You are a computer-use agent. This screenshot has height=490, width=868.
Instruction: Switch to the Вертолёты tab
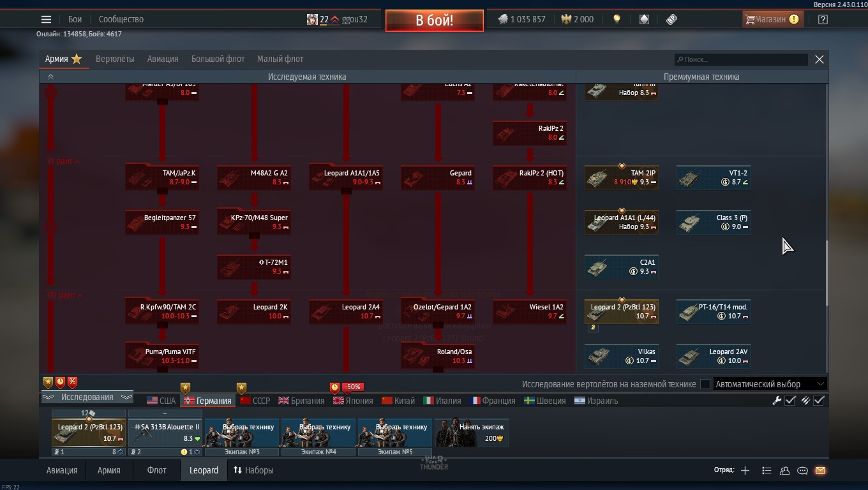click(x=115, y=59)
